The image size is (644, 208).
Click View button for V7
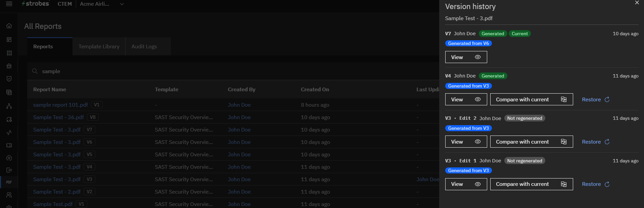click(466, 57)
